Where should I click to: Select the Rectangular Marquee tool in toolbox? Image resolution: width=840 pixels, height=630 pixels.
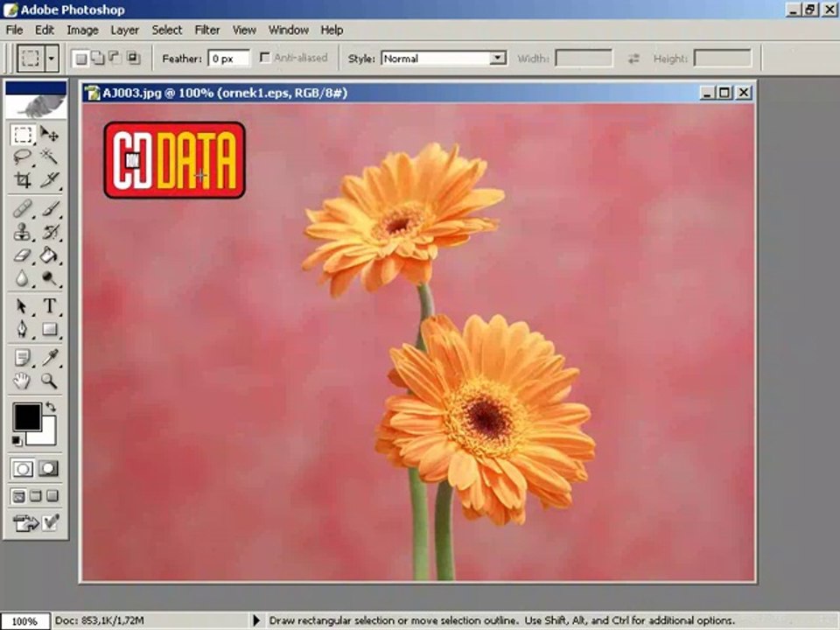(x=23, y=134)
